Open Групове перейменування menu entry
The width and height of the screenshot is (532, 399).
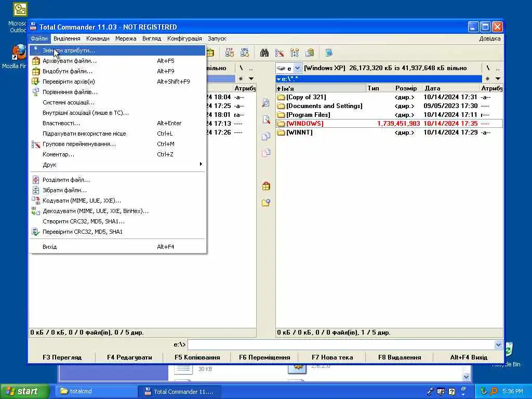pyautogui.click(x=117, y=144)
